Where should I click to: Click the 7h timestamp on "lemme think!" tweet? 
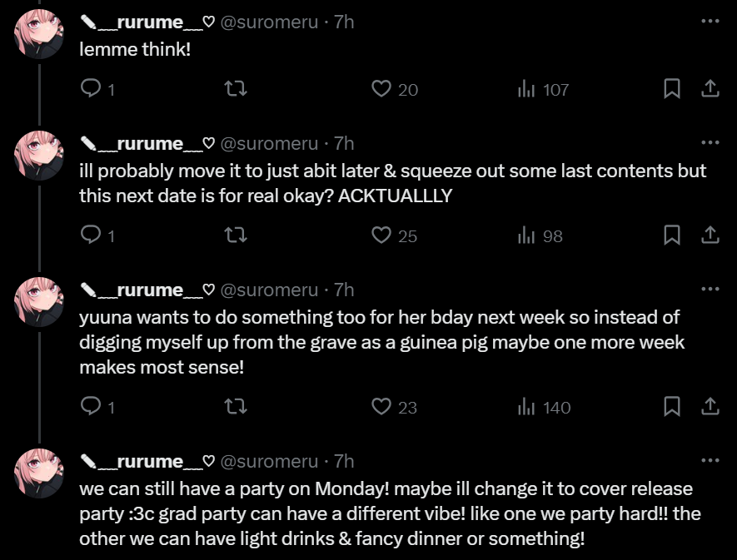[x=344, y=22]
